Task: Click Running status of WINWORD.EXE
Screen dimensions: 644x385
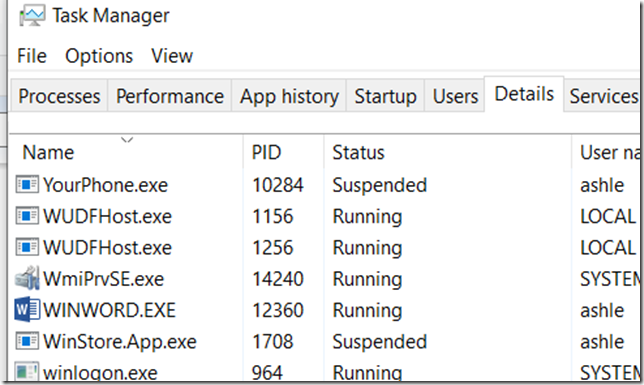Action: (367, 311)
